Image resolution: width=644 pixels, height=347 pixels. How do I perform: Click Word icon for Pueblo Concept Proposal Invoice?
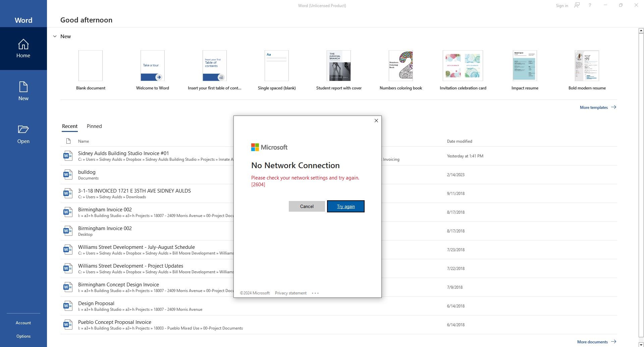68,325
